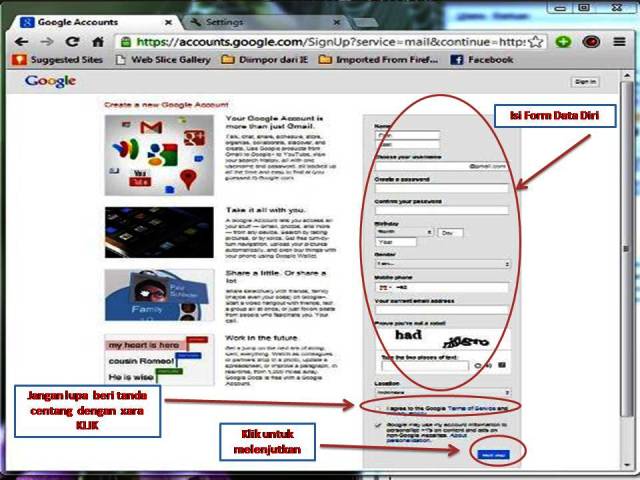Click the Facebook bookmark icon
The width and height of the screenshot is (640, 480).
click(456, 60)
